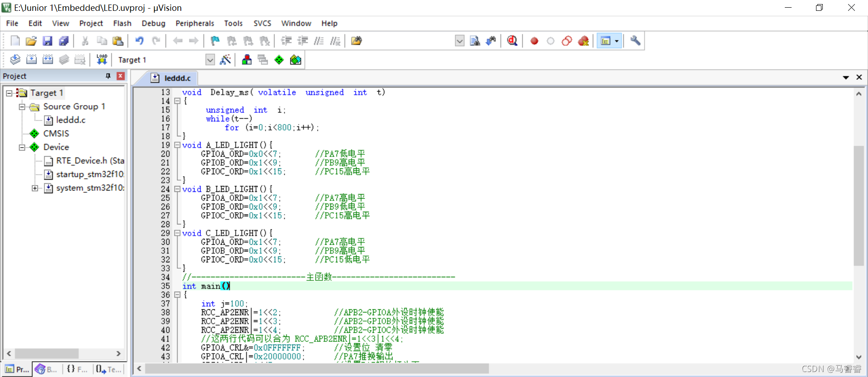Manage project items icon
The width and height of the screenshot is (868, 377).
click(x=247, y=60)
